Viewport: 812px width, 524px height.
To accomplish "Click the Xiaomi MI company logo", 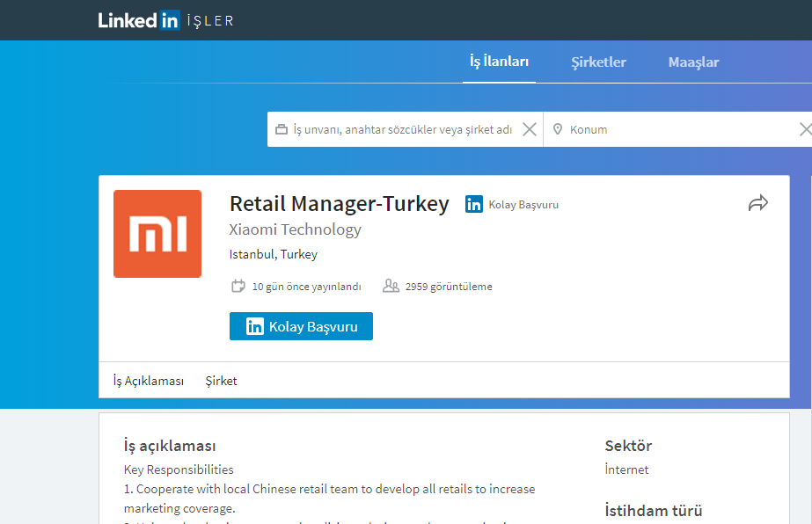I will pyautogui.click(x=157, y=234).
